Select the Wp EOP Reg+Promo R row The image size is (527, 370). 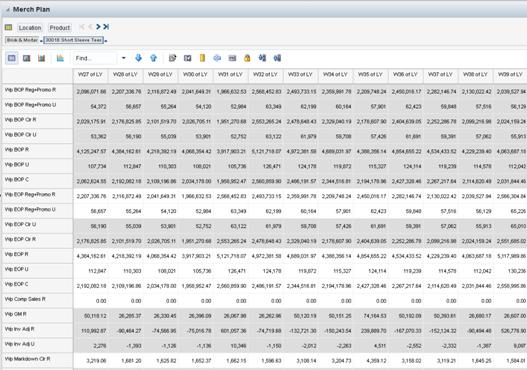(x=37, y=195)
